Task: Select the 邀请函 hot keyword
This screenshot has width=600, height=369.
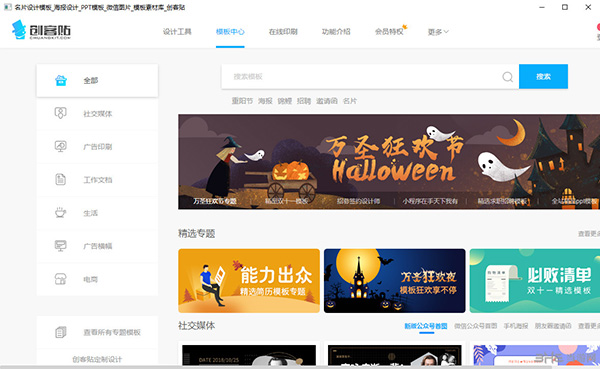Action: pos(327,101)
